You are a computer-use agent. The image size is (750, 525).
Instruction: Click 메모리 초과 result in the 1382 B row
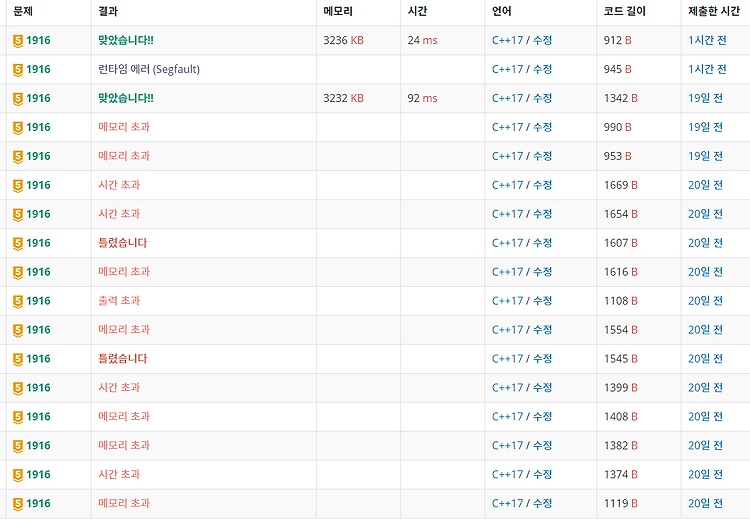pyautogui.click(x=124, y=446)
